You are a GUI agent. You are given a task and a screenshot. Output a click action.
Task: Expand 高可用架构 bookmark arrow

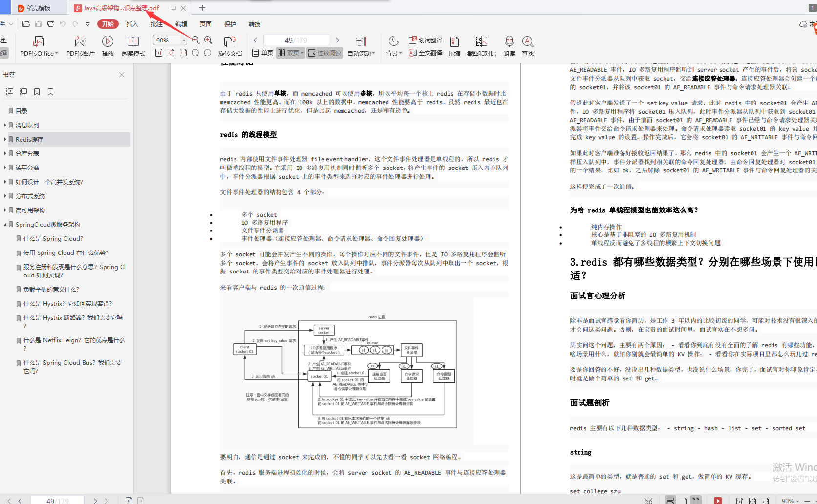pos(5,210)
